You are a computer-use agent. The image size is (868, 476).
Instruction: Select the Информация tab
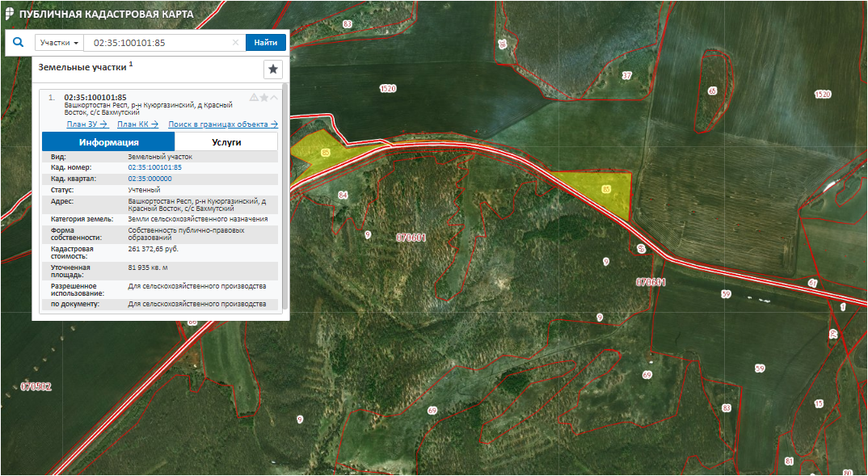(x=108, y=141)
